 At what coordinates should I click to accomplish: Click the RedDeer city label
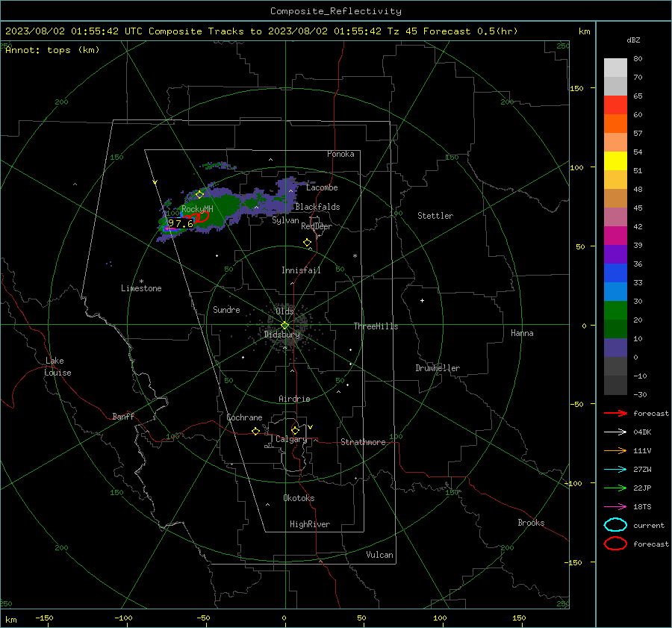pyautogui.click(x=317, y=226)
